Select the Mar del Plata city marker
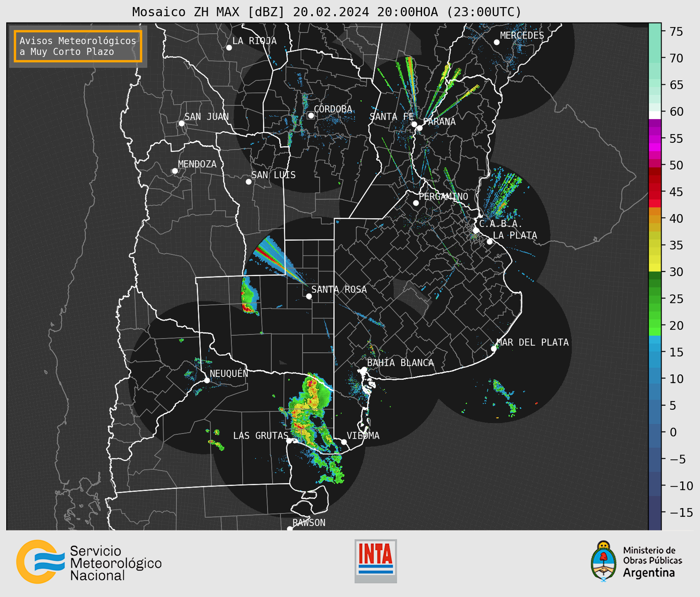 [494, 349]
